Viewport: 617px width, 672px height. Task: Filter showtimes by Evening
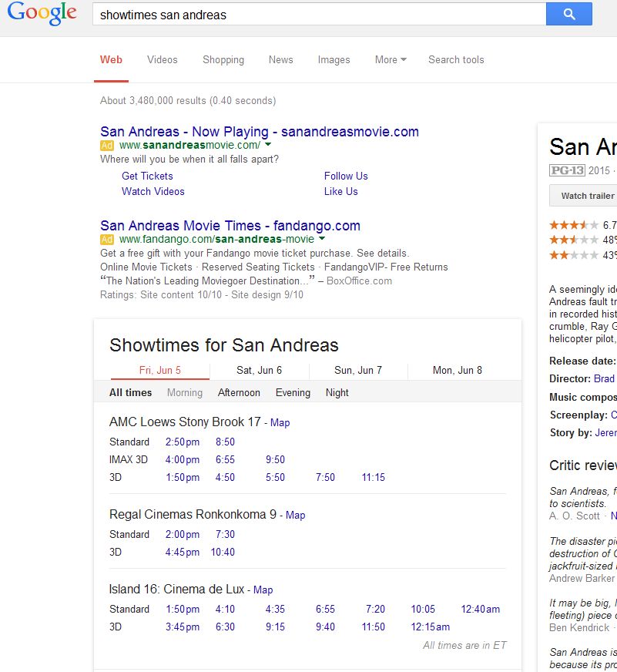pos(293,392)
